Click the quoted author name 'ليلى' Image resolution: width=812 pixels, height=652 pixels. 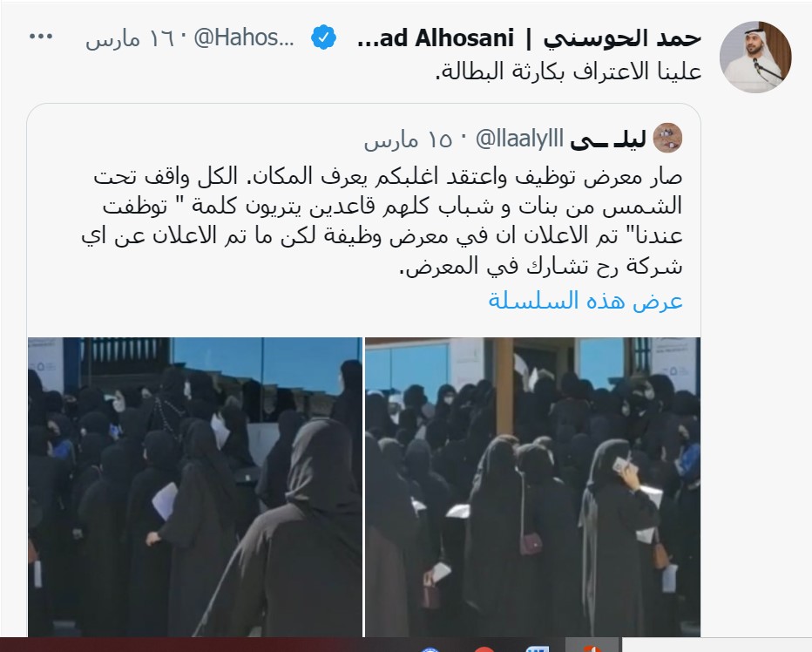(x=608, y=139)
